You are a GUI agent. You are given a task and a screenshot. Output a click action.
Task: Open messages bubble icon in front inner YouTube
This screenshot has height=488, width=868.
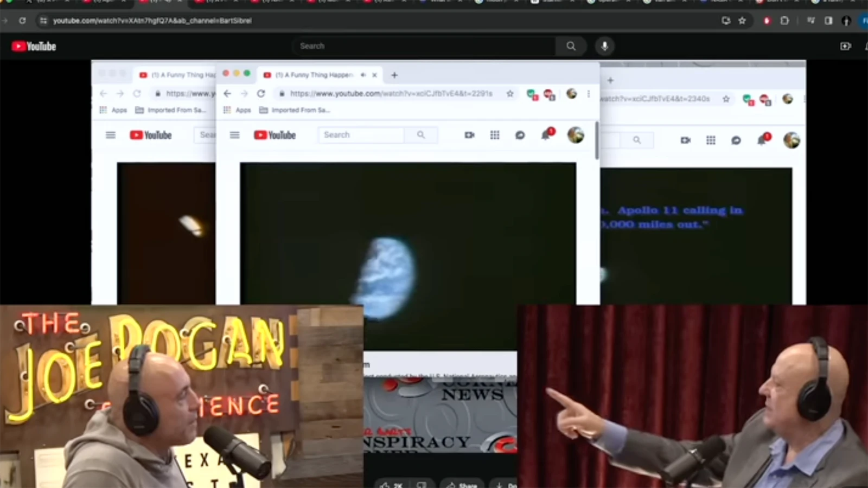[x=520, y=134]
